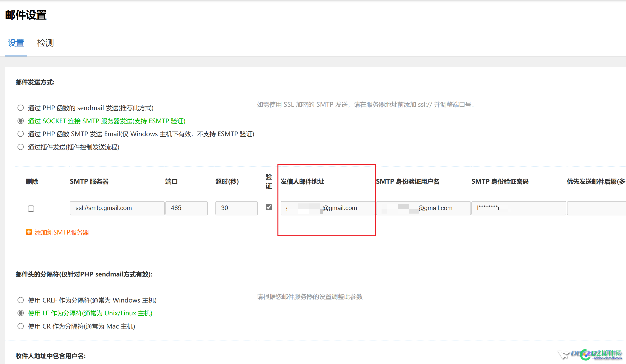
Task: Select 通过插件发送 option
Action: (21, 147)
